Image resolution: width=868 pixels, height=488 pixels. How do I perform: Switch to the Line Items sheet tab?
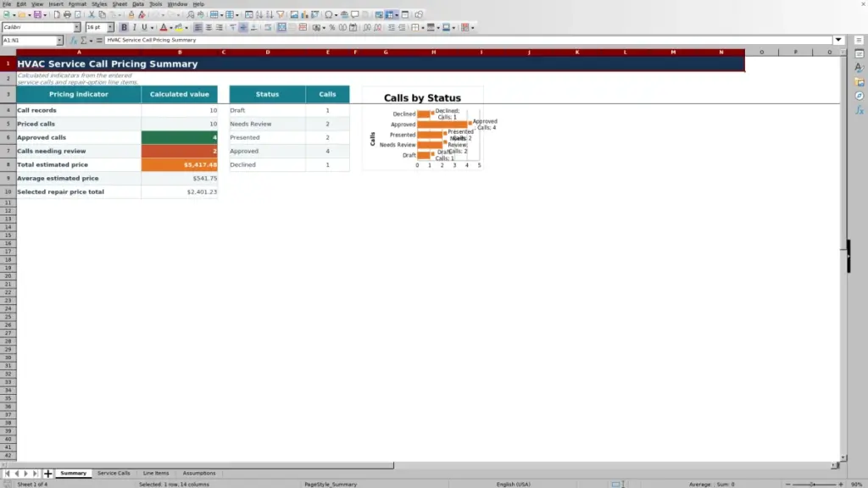(156, 474)
